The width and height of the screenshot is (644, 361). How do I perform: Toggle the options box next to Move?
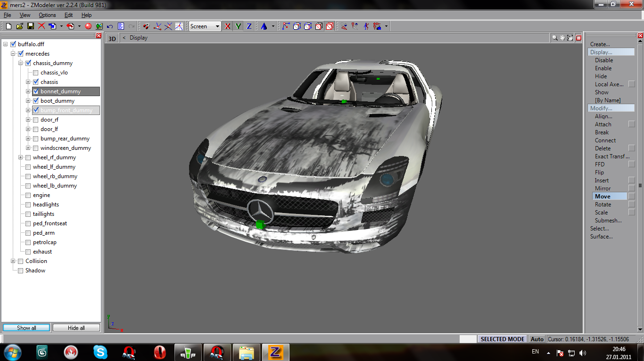click(x=632, y=196)
